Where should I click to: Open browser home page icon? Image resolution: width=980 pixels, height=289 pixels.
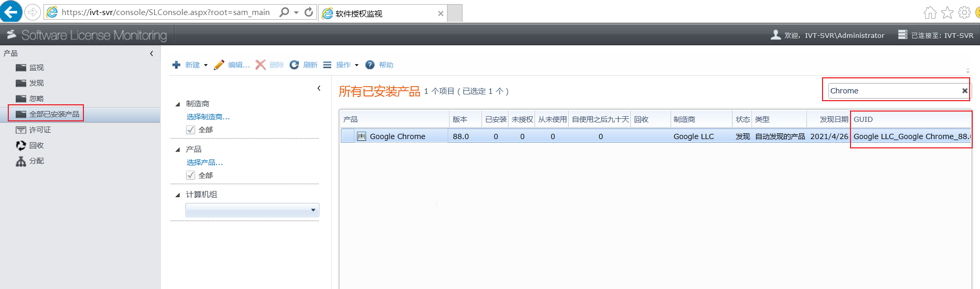930,12
